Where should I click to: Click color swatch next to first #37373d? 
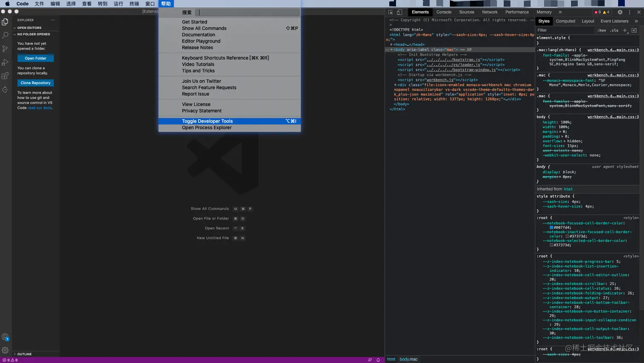567,236
